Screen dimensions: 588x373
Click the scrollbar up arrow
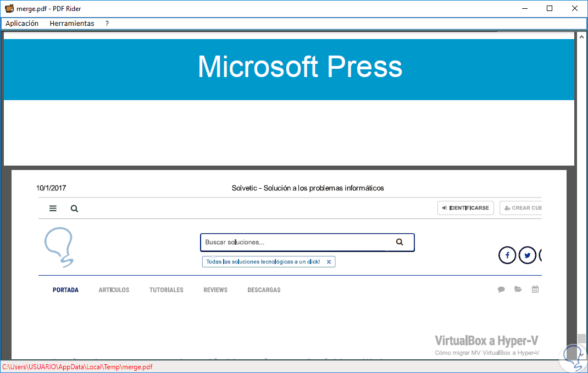(x=581, y=37)
